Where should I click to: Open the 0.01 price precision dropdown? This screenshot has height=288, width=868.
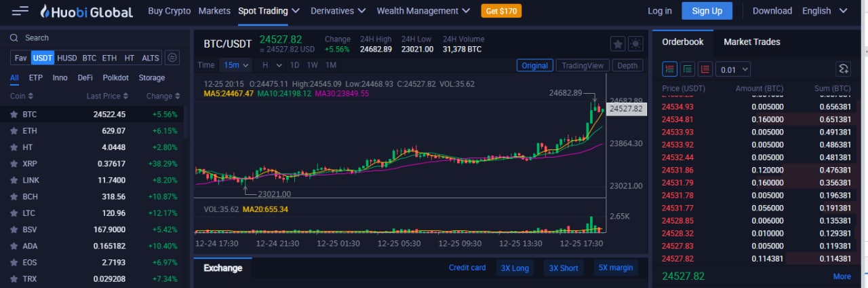(x=734, y=69)
